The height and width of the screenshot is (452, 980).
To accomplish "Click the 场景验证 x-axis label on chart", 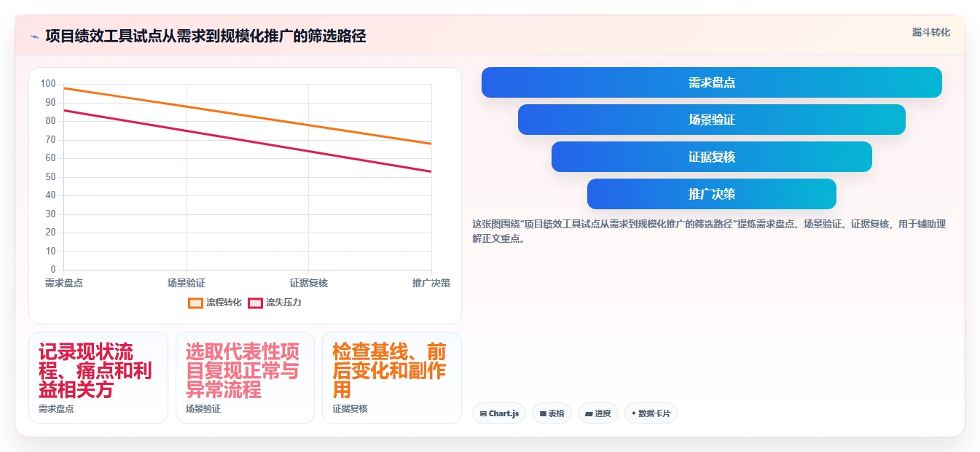I will [186, 283].
